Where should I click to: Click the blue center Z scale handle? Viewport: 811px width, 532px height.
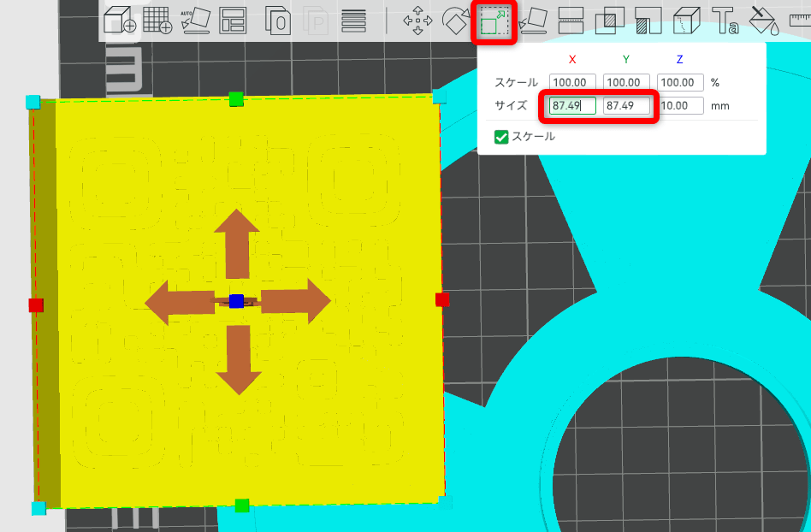click(x=236, y=301)
